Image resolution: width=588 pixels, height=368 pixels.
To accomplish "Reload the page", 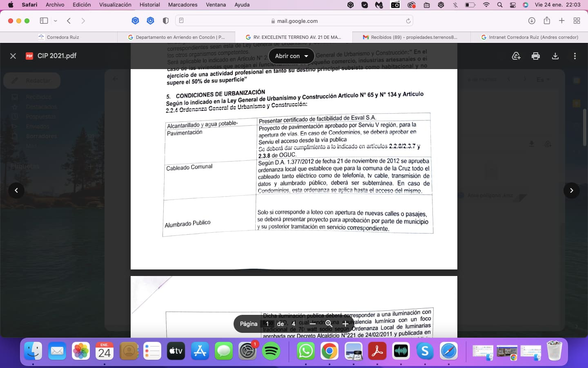I will coord(408,21).
